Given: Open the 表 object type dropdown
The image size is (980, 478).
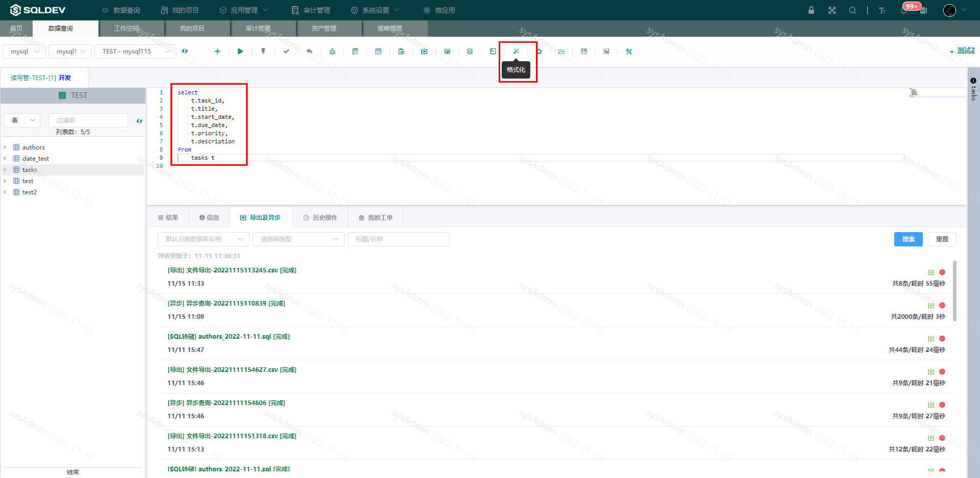Looking at the screenshot, I should [22, 120].
